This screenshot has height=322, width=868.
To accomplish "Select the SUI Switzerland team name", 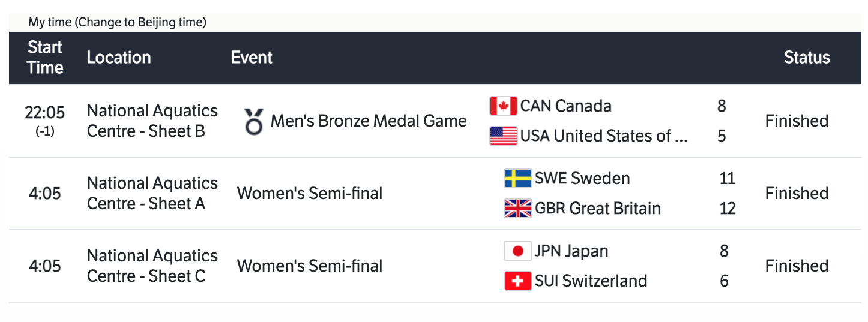I will [591, 281].
